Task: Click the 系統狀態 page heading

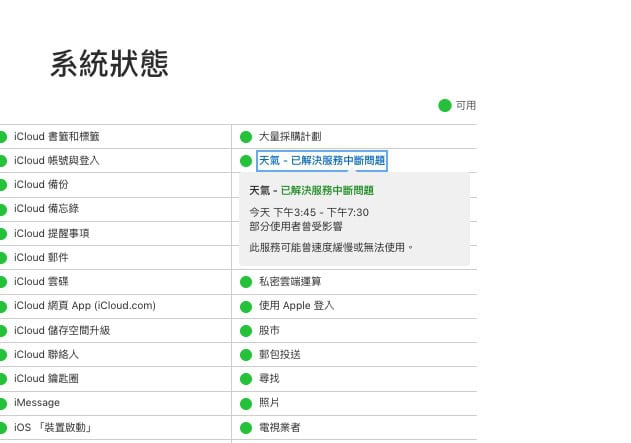Action: pos(109,63)
